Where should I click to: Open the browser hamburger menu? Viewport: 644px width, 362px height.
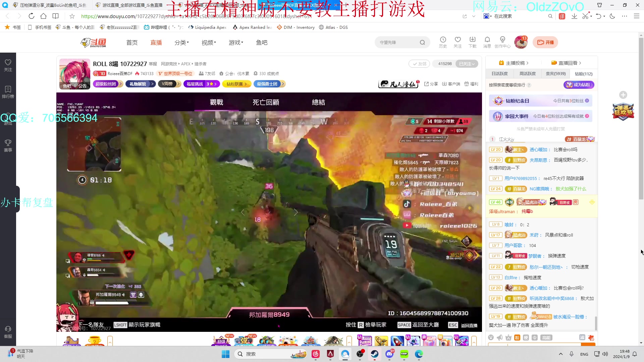point(636,16)
